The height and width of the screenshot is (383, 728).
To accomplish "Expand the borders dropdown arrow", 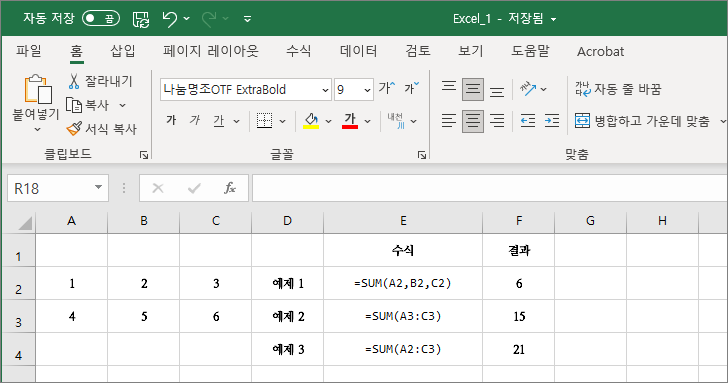I will click(x=282, y=121).
